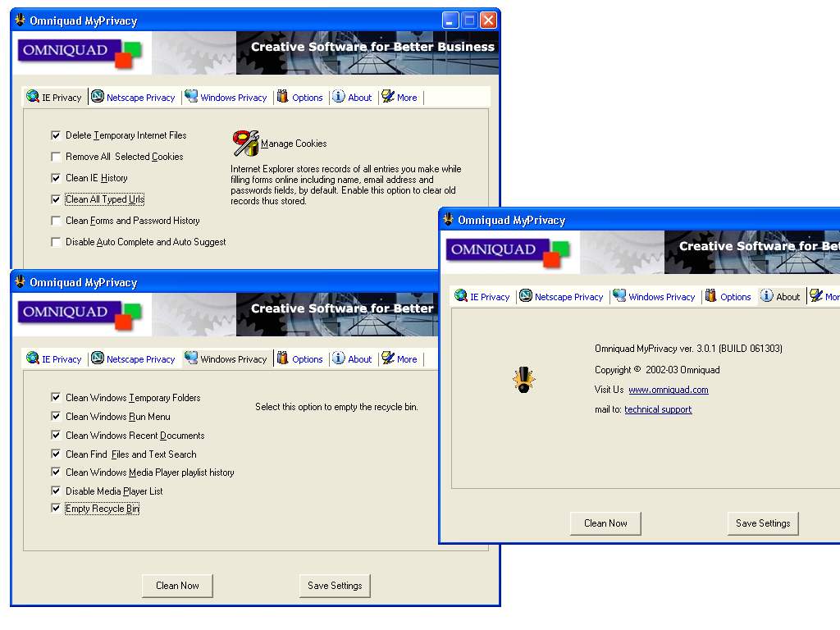Screen dimensions: 840x630
Task: Click the Options icon in the Windows Privacy window
Action: click(x=283, y=358)
